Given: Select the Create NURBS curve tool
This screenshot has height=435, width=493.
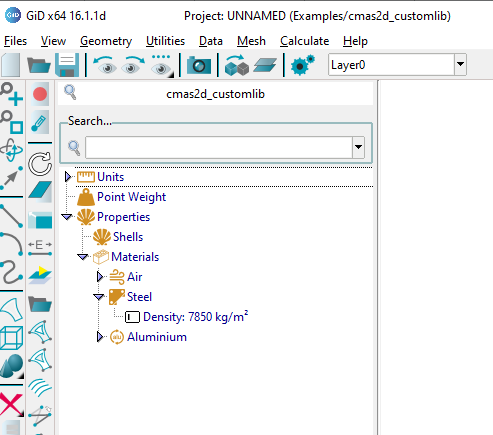Looking at the screenshot, I should [11, 272].
